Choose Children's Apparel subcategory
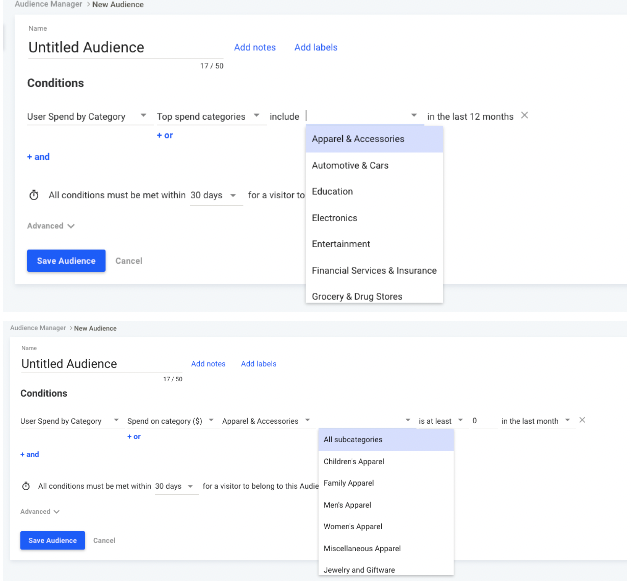 click(x=386, y=462)
